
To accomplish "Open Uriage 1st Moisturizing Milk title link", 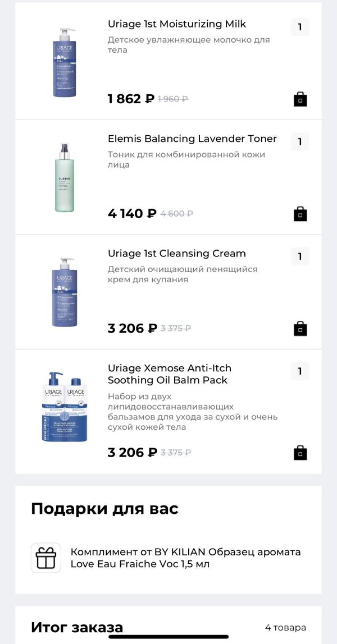I will [177, 24].
